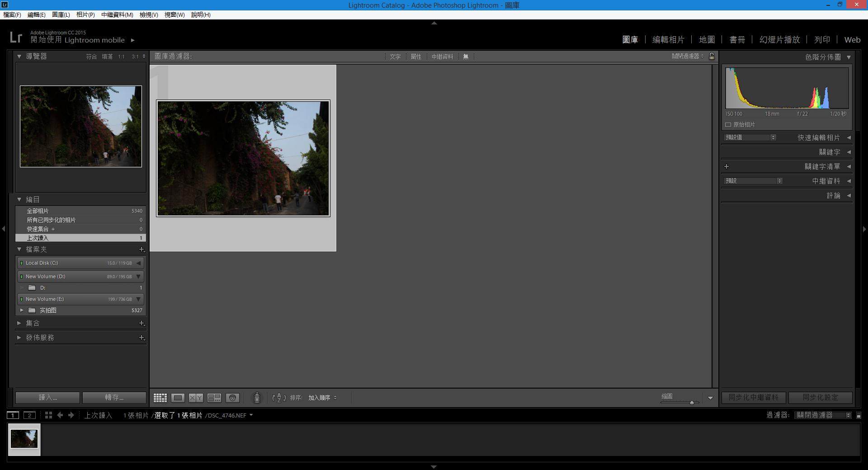Switch to the 編輯相片 module

(668, 40)
